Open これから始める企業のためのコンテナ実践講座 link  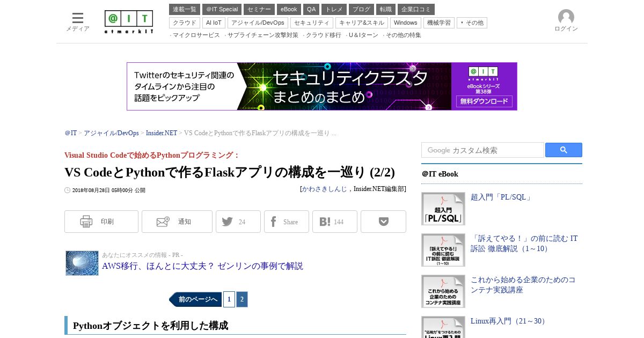[523, 285]
